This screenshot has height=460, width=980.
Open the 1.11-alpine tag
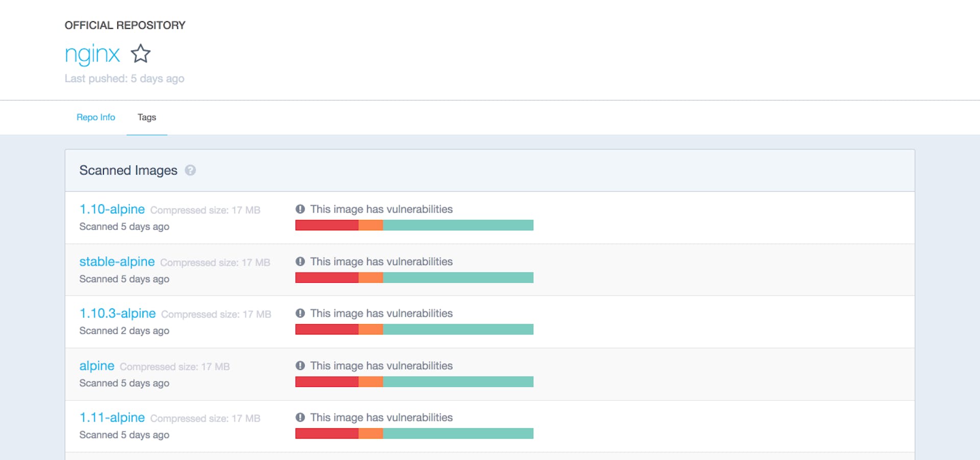[x=112, y=417]
